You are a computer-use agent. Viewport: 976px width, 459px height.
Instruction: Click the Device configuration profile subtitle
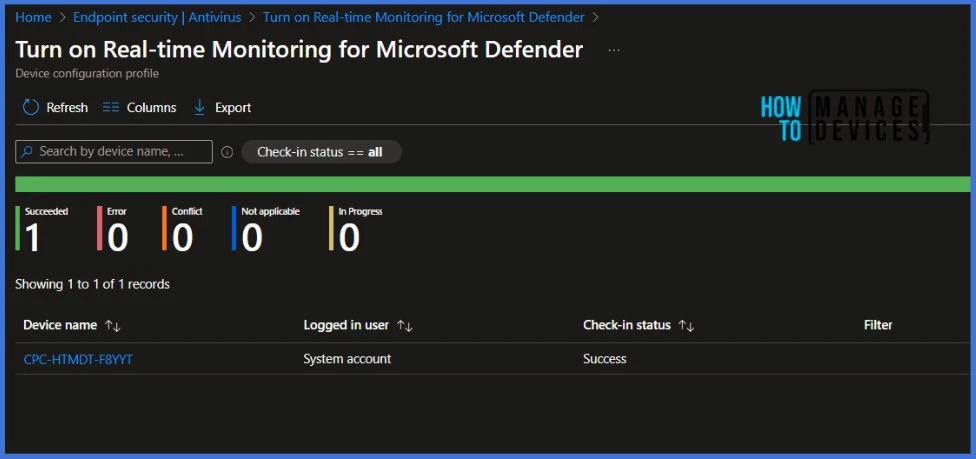(87, 73)
